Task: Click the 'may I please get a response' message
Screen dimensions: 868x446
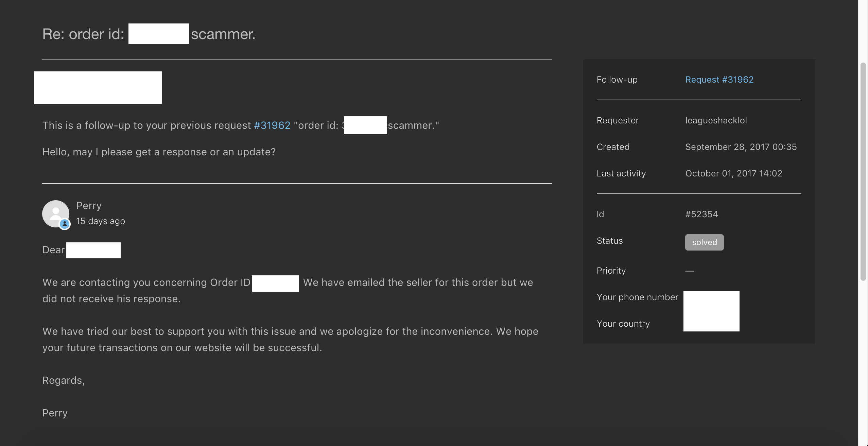Action: click(x=159, y=152)
